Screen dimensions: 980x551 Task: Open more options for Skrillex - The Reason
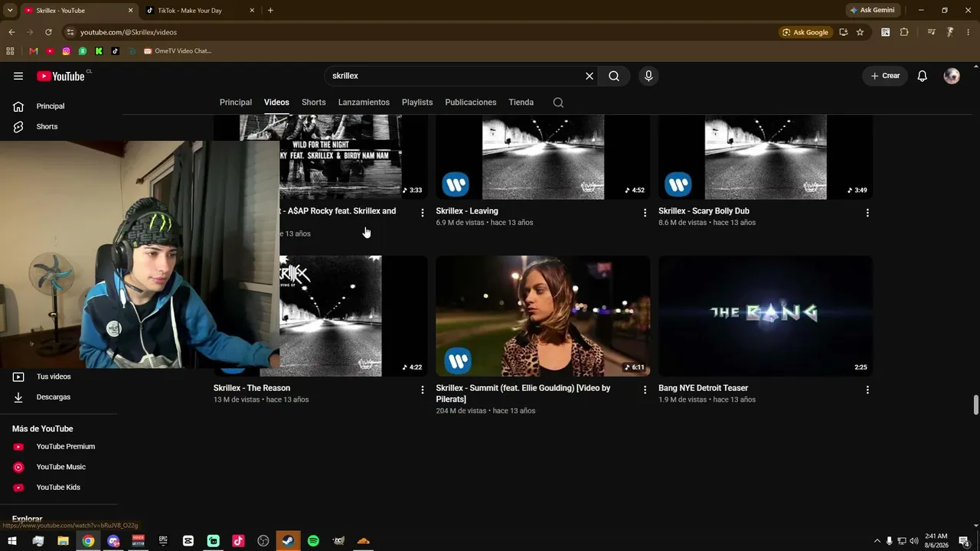[x=423, y=390]
